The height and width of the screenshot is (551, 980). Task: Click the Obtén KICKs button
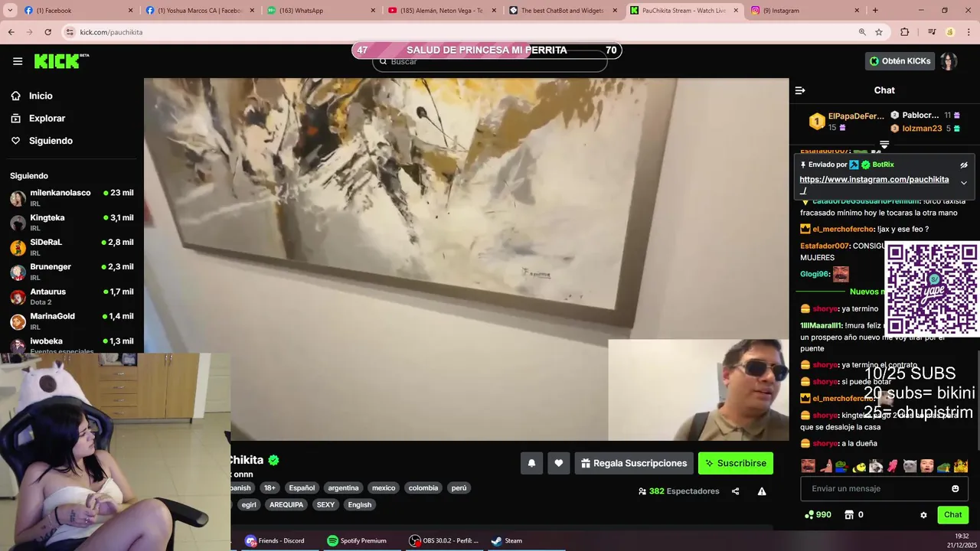(x=900, y=61)
